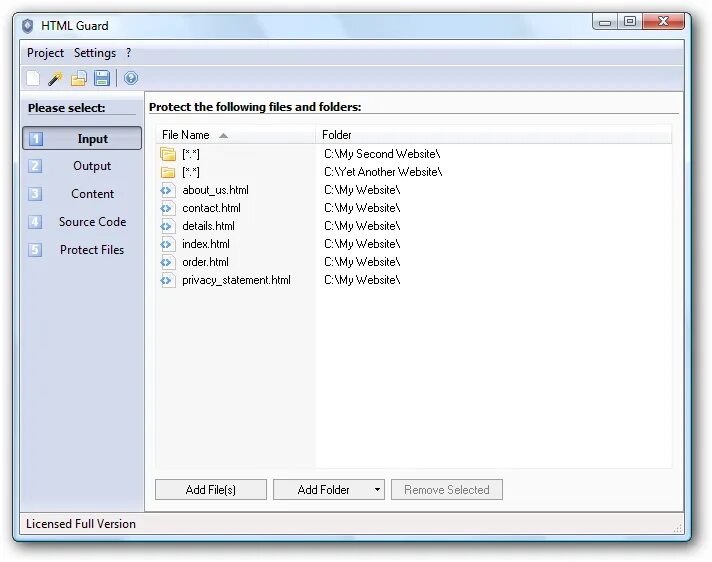Go to the Output step
The image size is (712, 562).
point(82,166)
